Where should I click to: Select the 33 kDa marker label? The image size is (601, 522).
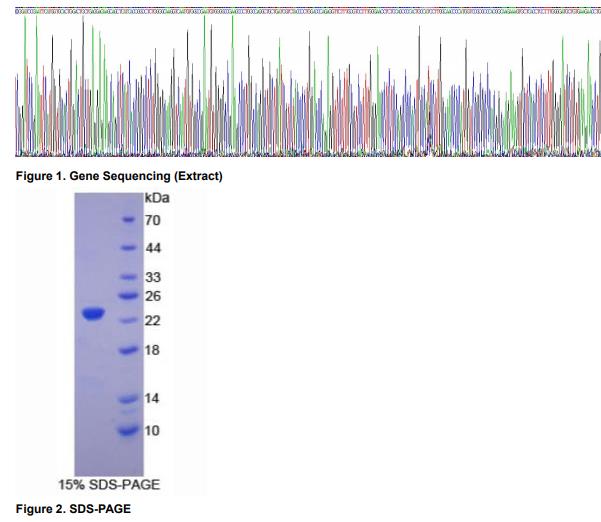click(154, 277)
